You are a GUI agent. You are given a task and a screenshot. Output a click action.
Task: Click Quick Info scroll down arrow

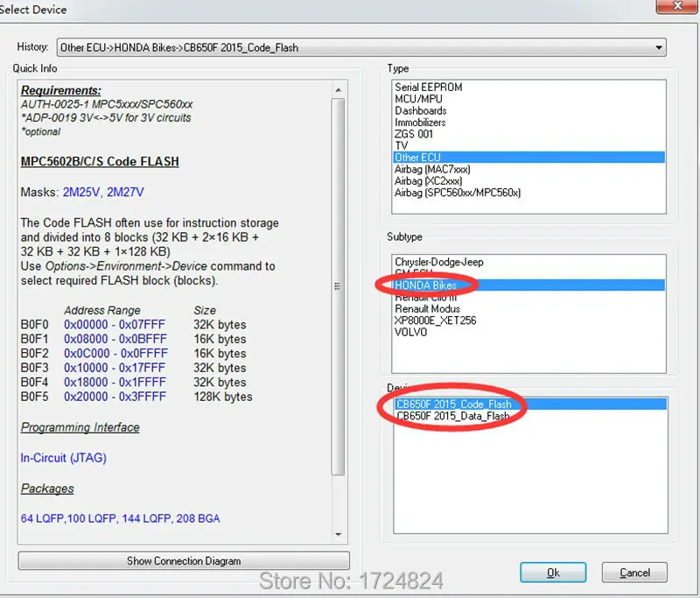339,535
